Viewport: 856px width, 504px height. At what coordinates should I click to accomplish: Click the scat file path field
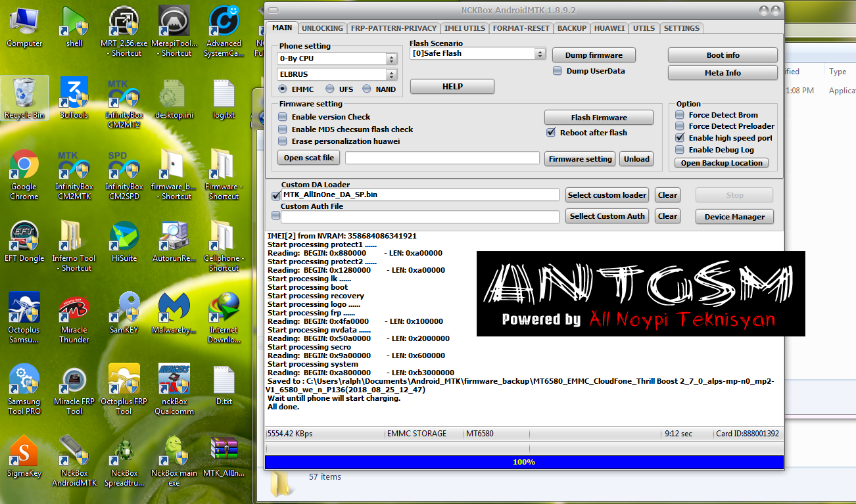click(x=442, y=158)
